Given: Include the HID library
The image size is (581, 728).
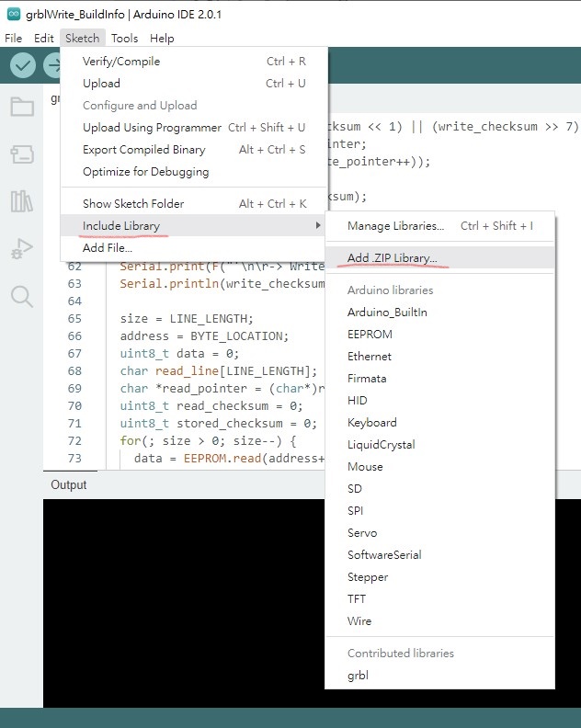Looking at the screenshot, I should 439,400.
